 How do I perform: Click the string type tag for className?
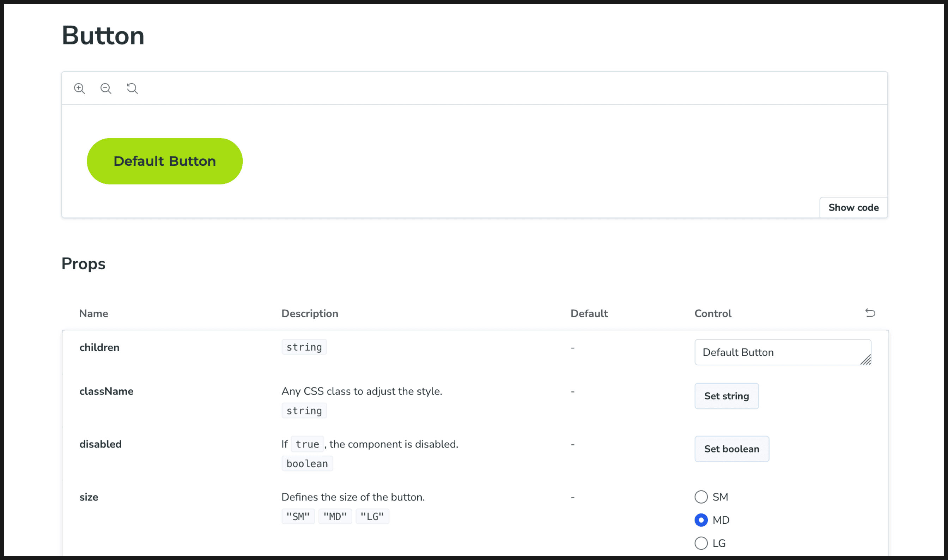(x=304, y=410)
